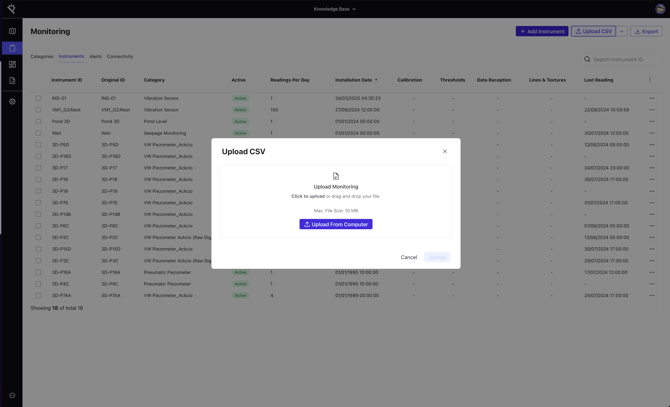Expand the Knowledge Base dropdown
670x407 pixels.
click(x=335, y=9)
